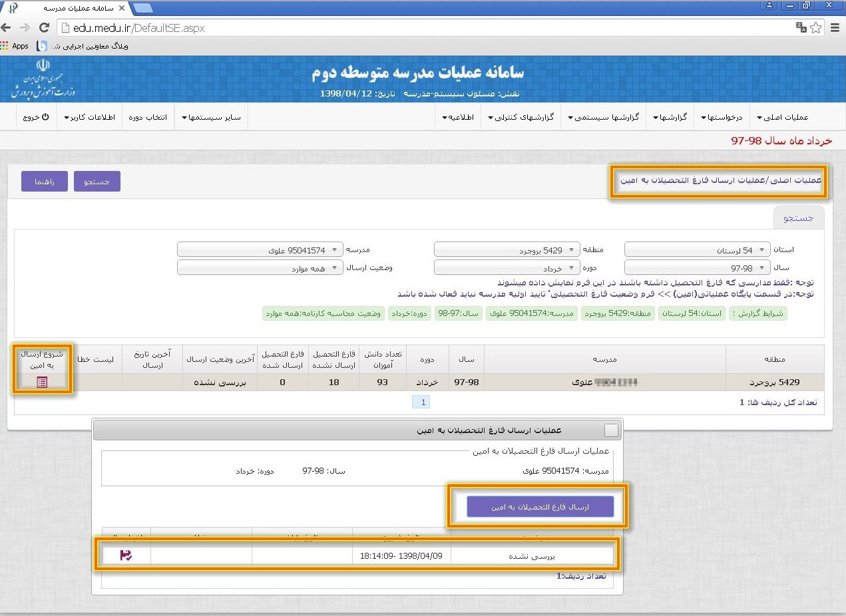Go to page 1 in pagination
The width and height of the screenshot is (846, 616).
point(422,402)
